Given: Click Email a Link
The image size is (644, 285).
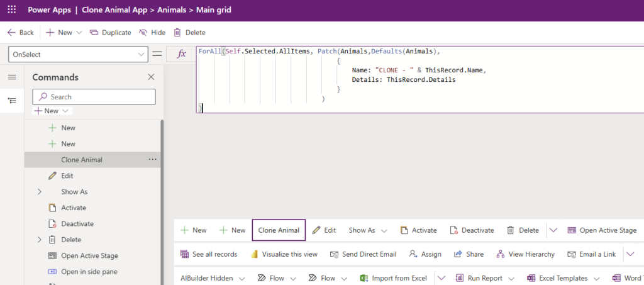Looking at the screenshot, I should [x=591, y=254].
